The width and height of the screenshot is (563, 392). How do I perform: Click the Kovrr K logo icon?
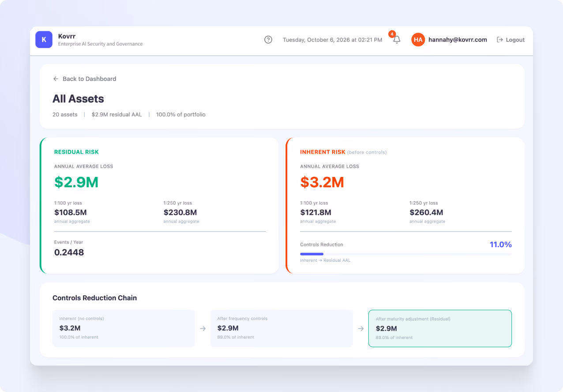point(44,39)
